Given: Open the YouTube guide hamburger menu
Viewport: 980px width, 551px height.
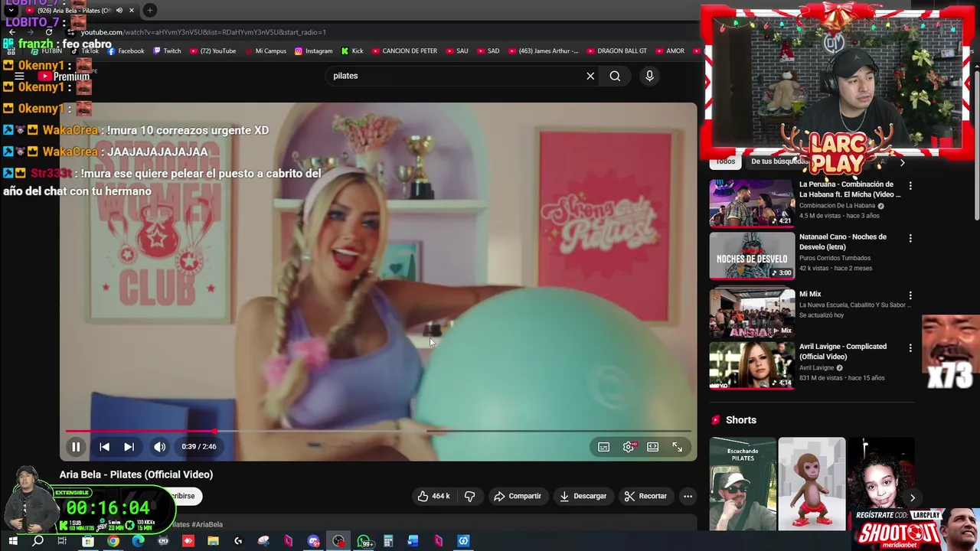Looking at the screenshot, I should (19, 77).
